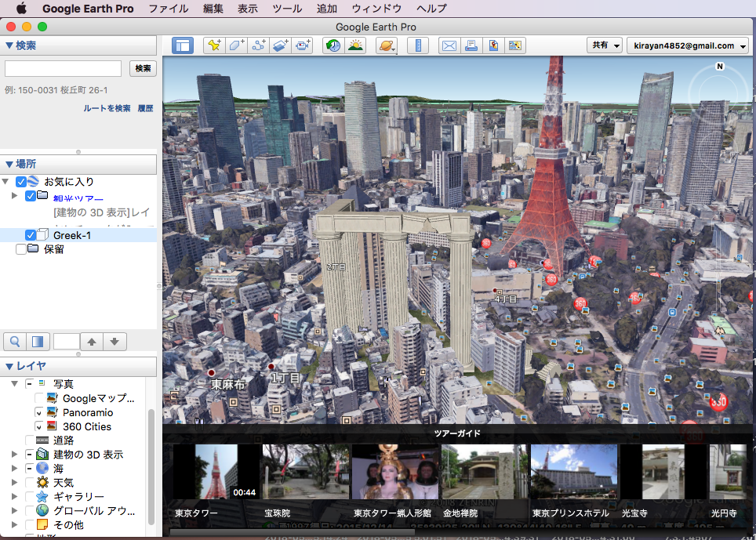756x540 pixels.
Task: Toggle the Panoramio layer checkbox
Action: tap(39, 412)
